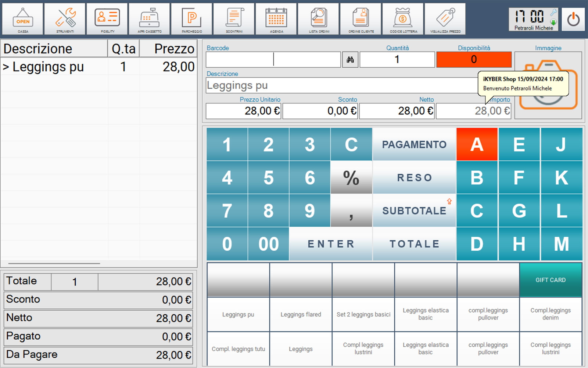Open the Fidelity card icon

(107, 19)
